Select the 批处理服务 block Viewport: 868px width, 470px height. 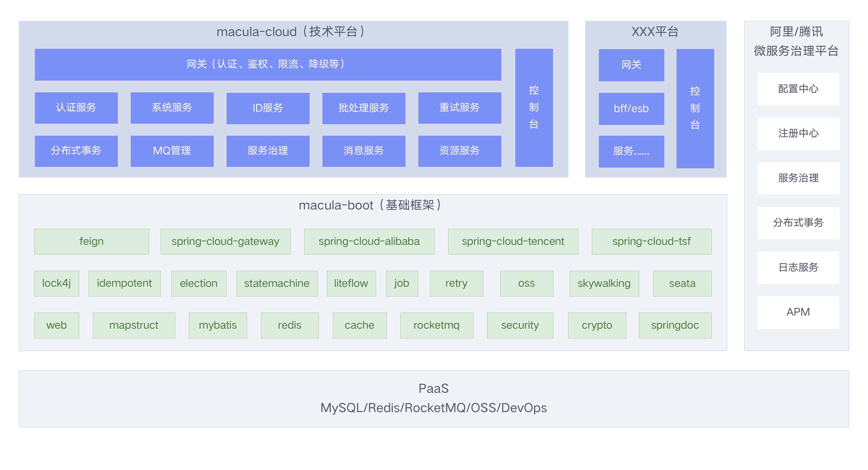click(364, 108)
